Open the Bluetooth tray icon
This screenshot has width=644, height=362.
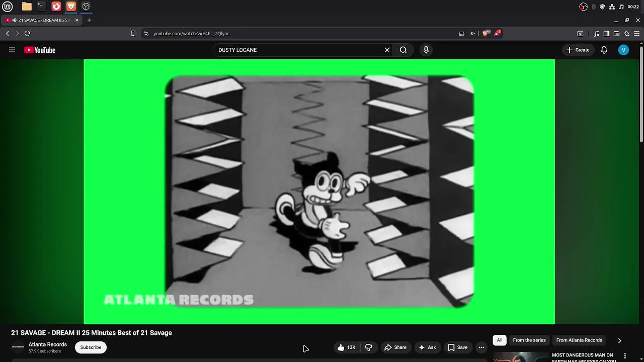pos(594,7)
